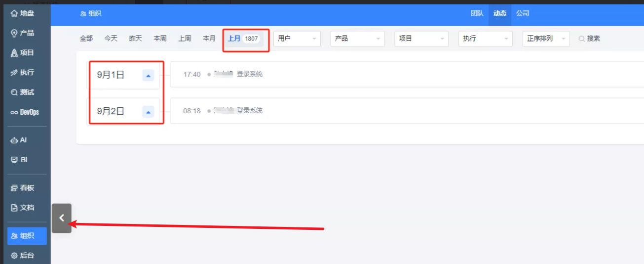Go to 项目 in the sidebar
This screenshot has height=264, width=644.
click(x=23, y=53)
